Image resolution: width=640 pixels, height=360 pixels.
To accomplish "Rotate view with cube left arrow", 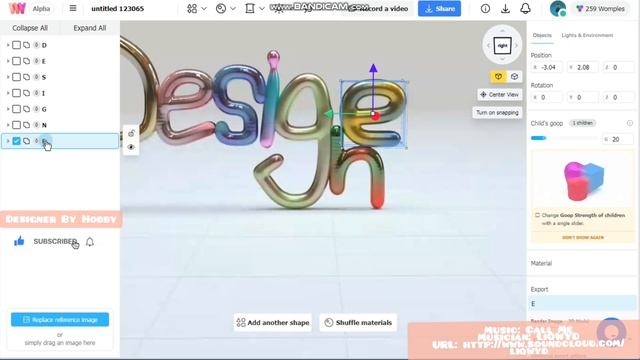I will pyautogui.click(x=488, y=45).
